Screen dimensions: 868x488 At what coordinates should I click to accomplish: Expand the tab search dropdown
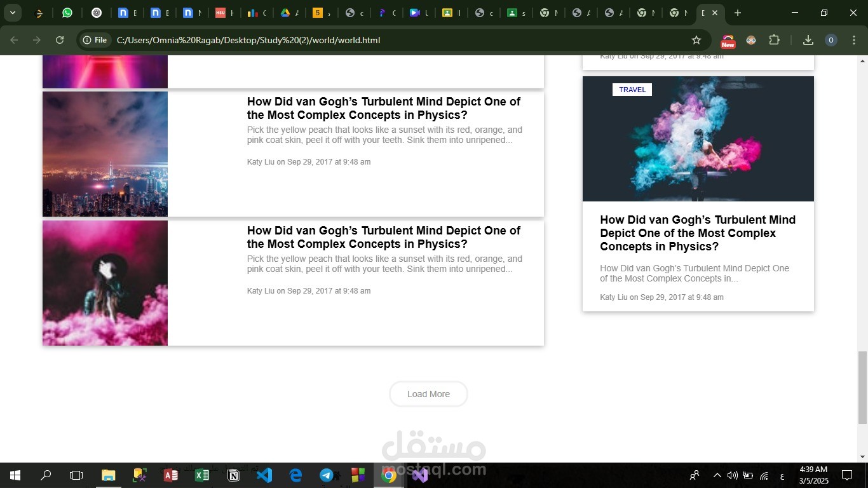[x=13, y=13]
